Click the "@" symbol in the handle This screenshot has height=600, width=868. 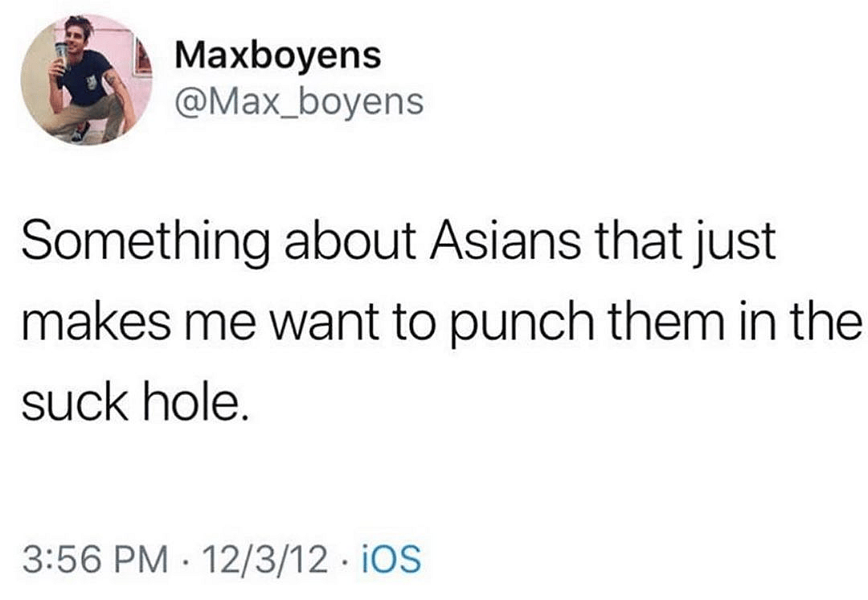click(x=190, y=103)
